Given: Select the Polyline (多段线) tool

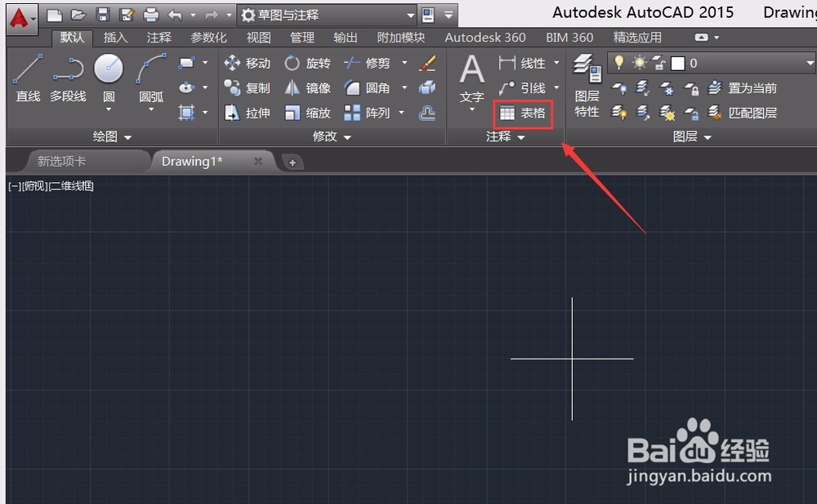Looking at the screenshot, I should (x=69, y=78).
